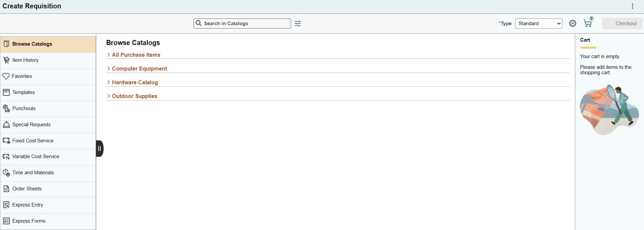Image resolution: width=644 pixels, height=230 pixels.
Task: Click the Browse Catalogs main heading
Action: tap(133, 43)
